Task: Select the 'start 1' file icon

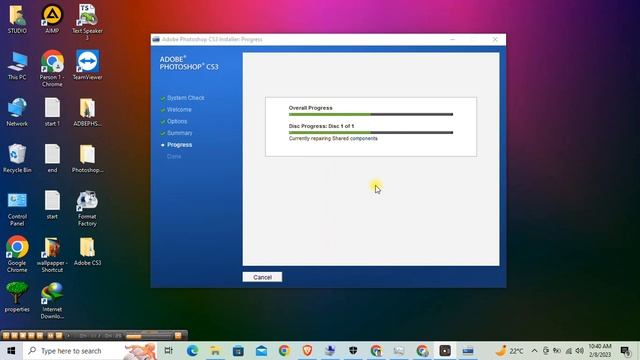Action: point(52,112)
